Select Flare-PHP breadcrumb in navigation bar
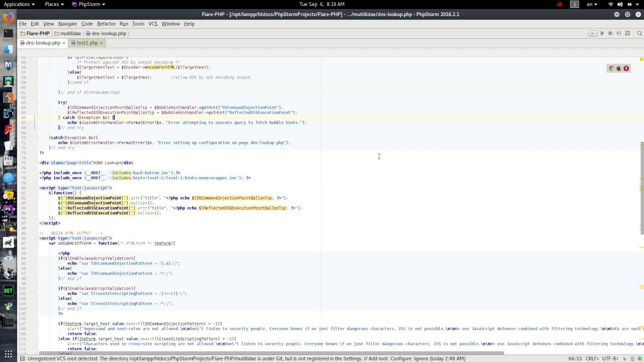Image resolution: width=644 pixels, height=362 pixels. pyautogui.click(x=35, y=33)
